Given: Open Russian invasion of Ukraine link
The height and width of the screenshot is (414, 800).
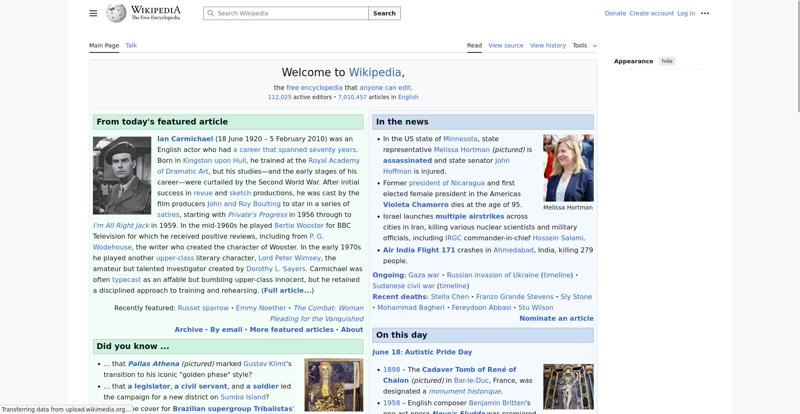Looking at the screenshot, I should (492, 275).
